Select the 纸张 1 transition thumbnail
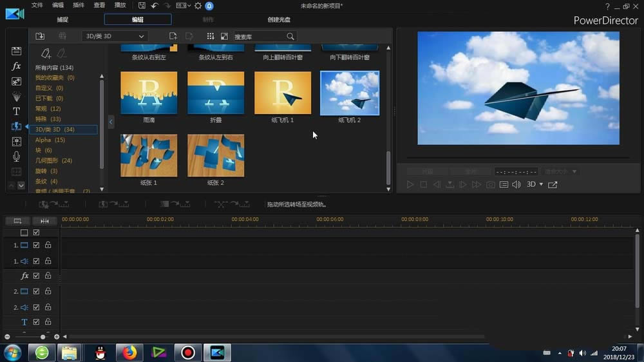This screenshot has height=362, width=644. tap(149, 155)
